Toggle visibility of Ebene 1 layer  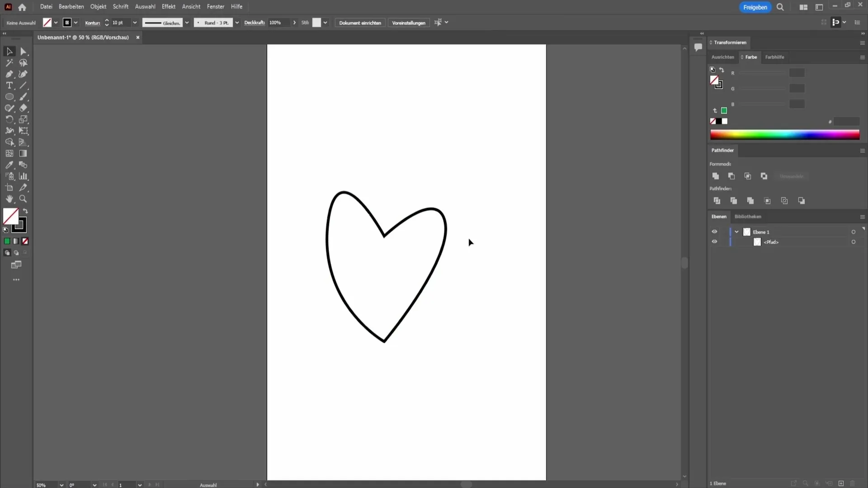[x=714, y=232]
